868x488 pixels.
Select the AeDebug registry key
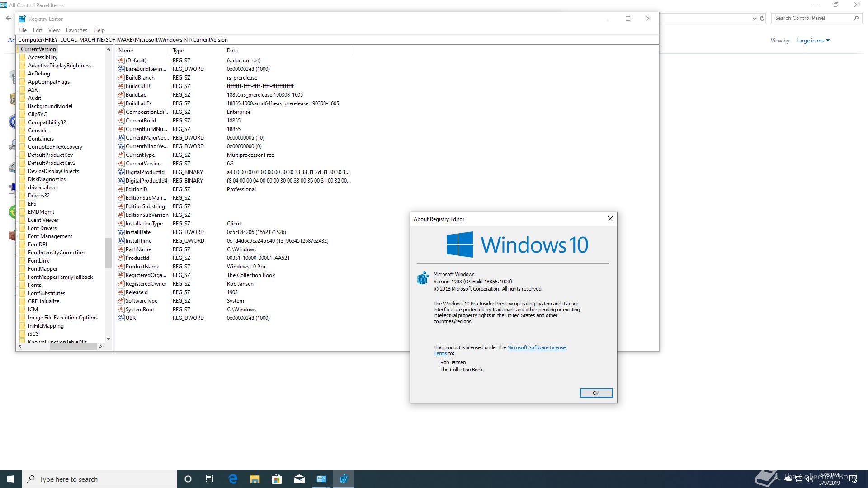point(39,74)
